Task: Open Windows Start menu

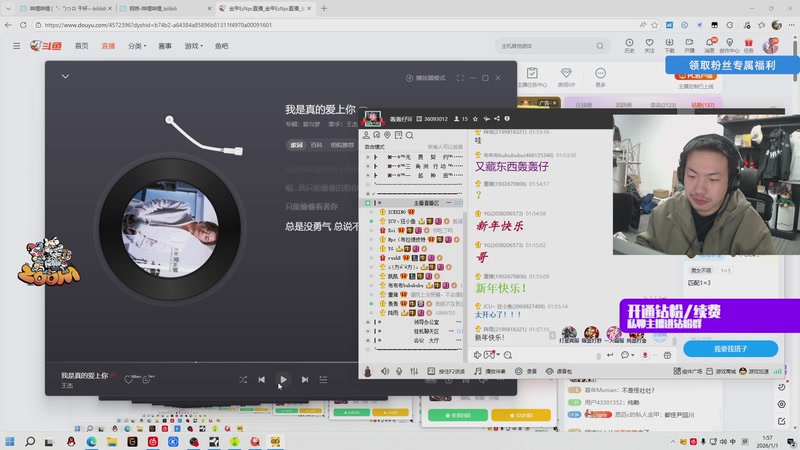Action: [x=10, y=441]
